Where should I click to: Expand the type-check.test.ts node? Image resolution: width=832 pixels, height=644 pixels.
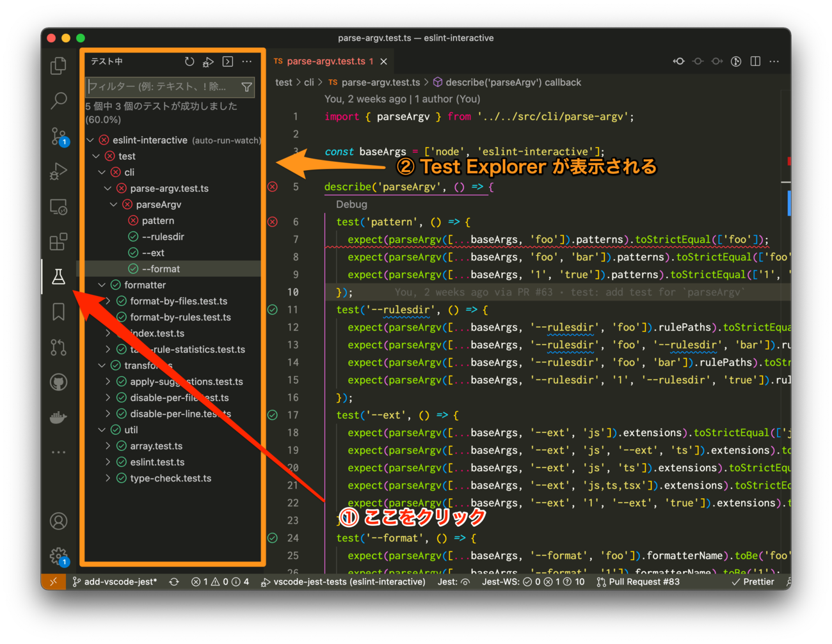[x=108, y=478]
